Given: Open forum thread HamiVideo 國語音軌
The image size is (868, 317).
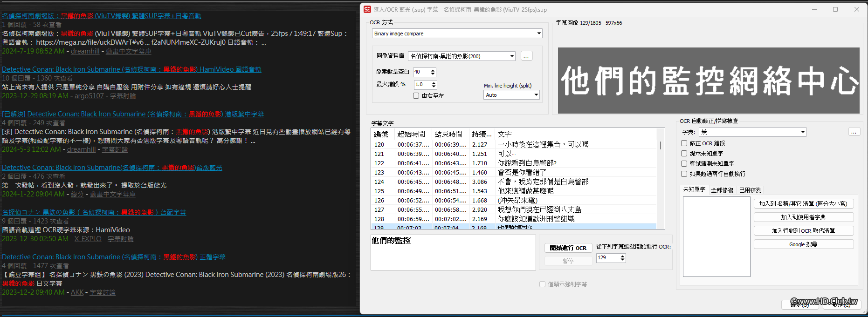Looking at the screenshot, I should click(x=131, y=69).
